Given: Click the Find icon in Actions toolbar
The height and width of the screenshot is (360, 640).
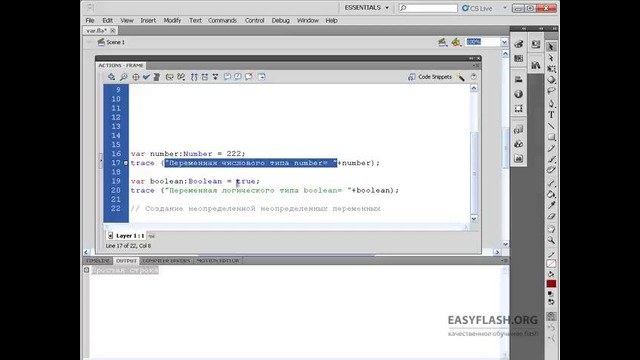Looking at the screenshot, I should coord(123,77).
